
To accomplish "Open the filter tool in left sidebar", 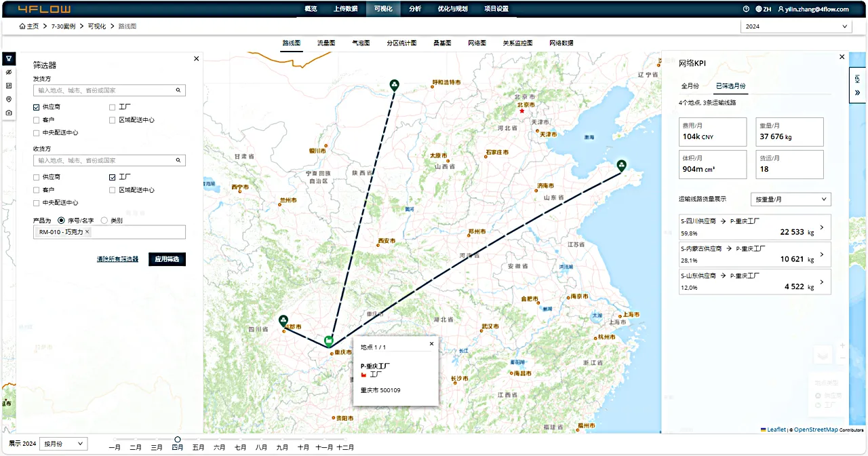I will coord(9,59).
